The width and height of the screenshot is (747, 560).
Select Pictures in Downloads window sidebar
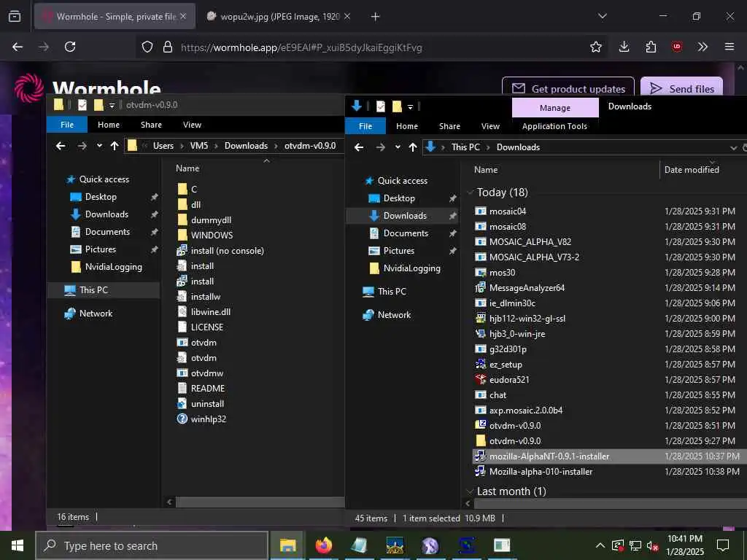[399, 251]
